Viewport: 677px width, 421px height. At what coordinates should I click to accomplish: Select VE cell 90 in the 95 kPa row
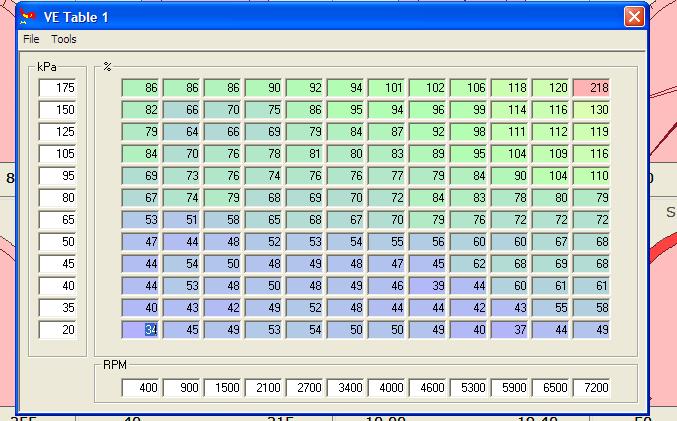click(509, 176)
